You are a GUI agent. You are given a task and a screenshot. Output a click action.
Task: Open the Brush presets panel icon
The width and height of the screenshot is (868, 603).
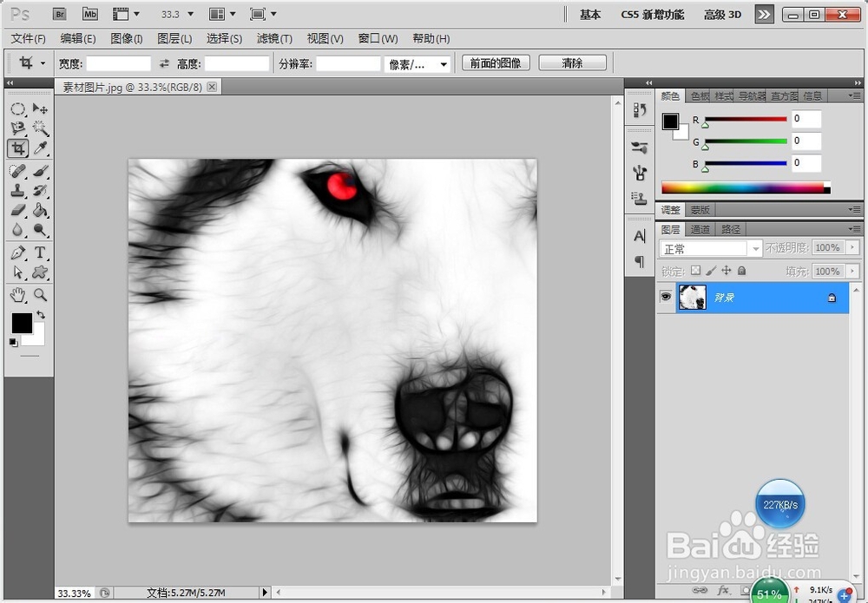[640, 147]
